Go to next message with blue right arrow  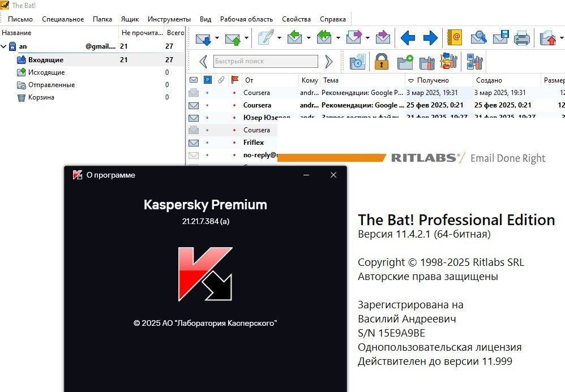click(x=430, y=38)
